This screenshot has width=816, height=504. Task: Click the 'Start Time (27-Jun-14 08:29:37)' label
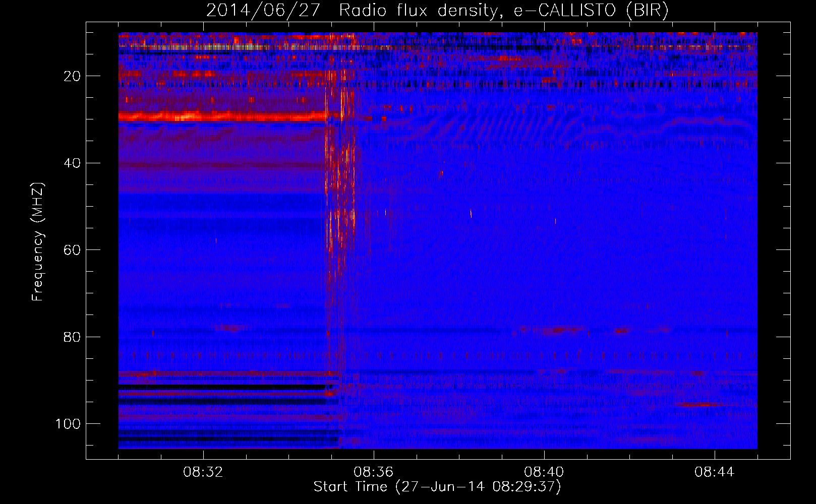[x=437, y=487]
